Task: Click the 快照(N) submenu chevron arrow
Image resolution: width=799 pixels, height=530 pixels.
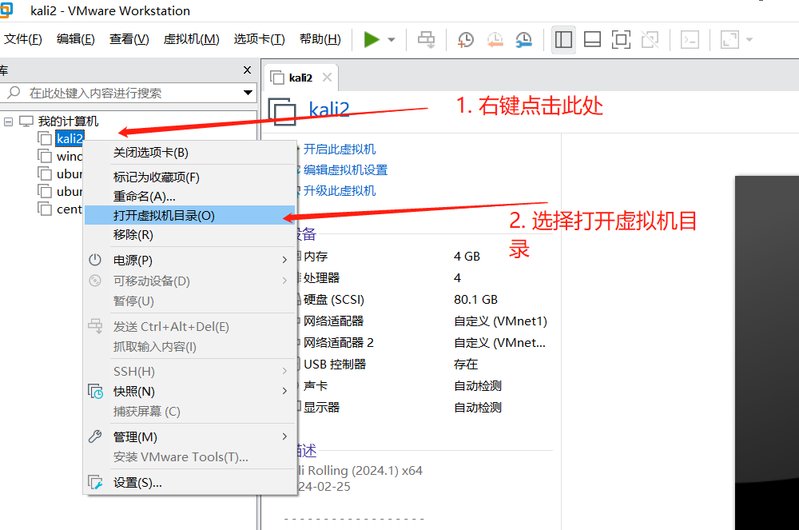Action: pyautogui.click(x=284, y=391)
